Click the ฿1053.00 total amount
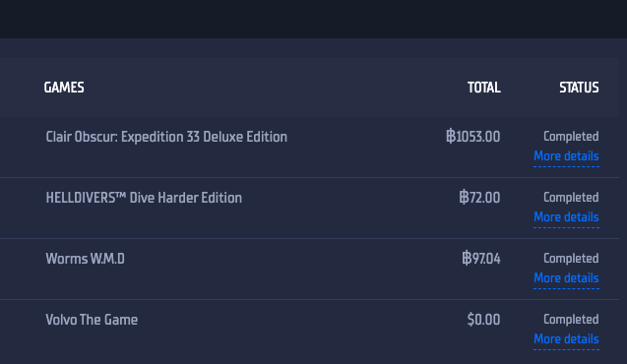The width and height of the screenshot is (627, 364). click(473, 137)
